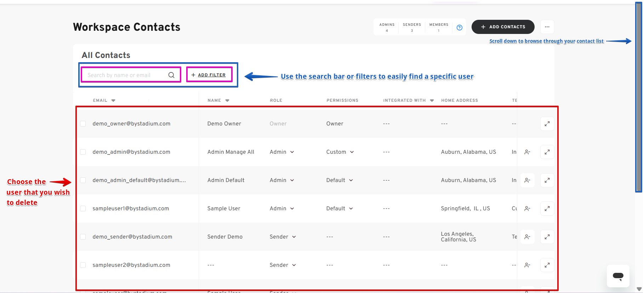
Task: Click the page vertical scrollbar
Action: (x=639, y=97)
